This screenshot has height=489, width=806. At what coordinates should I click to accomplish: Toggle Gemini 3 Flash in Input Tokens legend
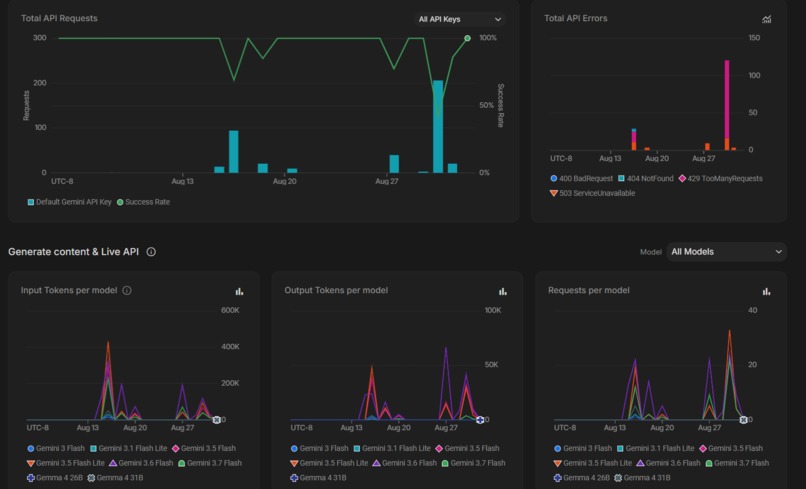tap(56, 448)
